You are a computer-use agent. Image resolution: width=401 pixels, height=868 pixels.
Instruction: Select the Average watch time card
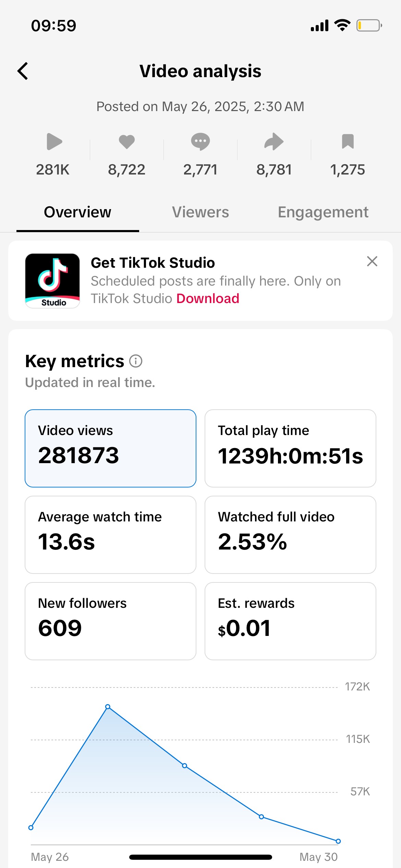[110, 535]
